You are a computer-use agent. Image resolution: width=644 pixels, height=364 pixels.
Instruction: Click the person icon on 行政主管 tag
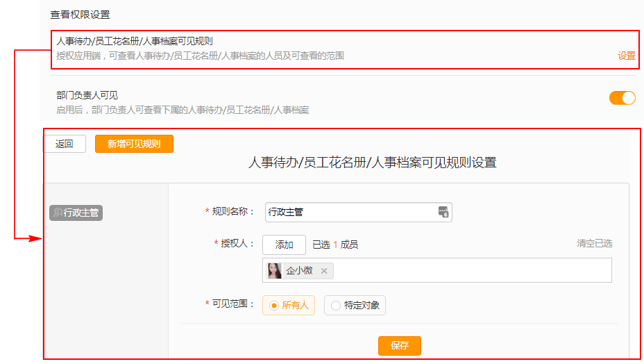coord(58,213)
